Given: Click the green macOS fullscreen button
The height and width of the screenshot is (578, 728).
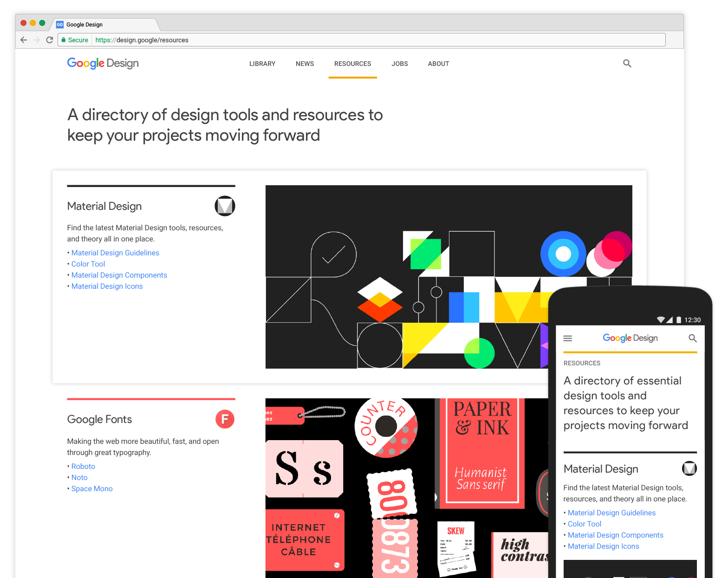Looking at the screenshot, I should pos(42,23).
